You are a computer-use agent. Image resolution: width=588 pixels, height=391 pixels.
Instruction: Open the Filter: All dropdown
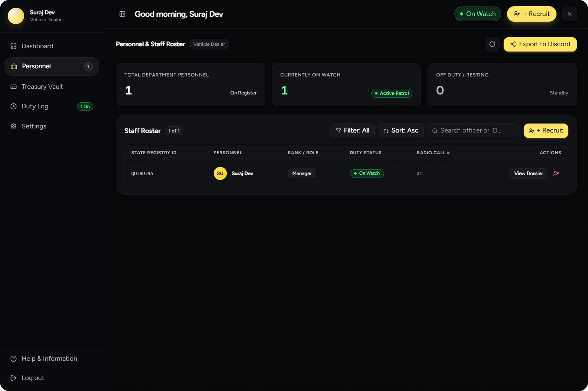pos(353,130)
